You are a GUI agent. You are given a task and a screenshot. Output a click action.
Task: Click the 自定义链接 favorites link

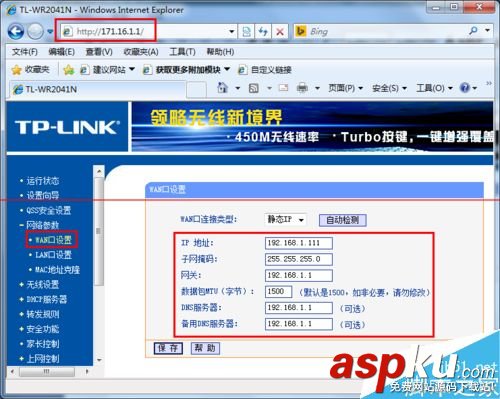point(265,70)
